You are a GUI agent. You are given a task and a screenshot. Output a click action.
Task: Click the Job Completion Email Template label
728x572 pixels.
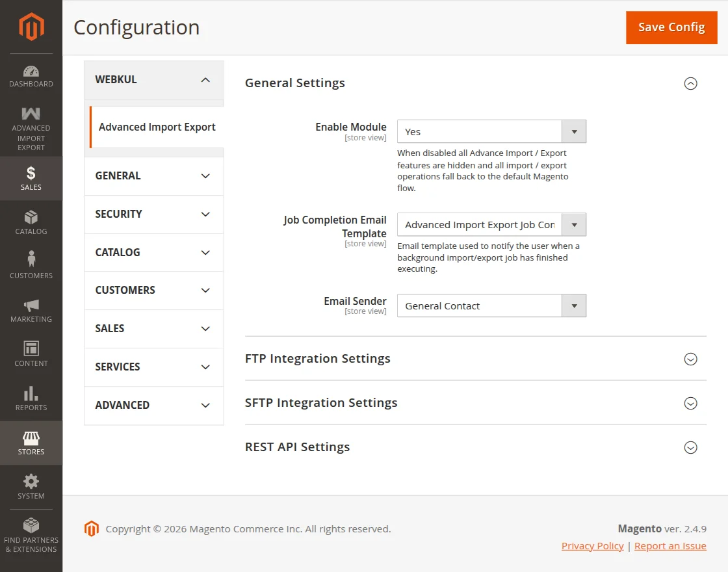(335, 227)
